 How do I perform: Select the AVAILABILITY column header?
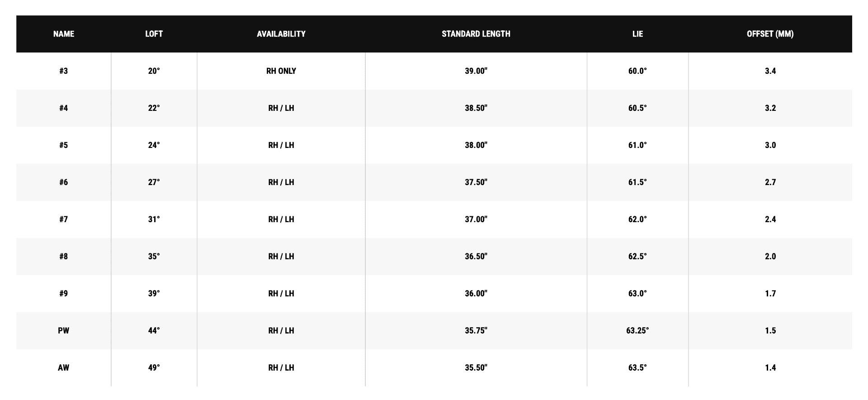click(x=281, y=34)
